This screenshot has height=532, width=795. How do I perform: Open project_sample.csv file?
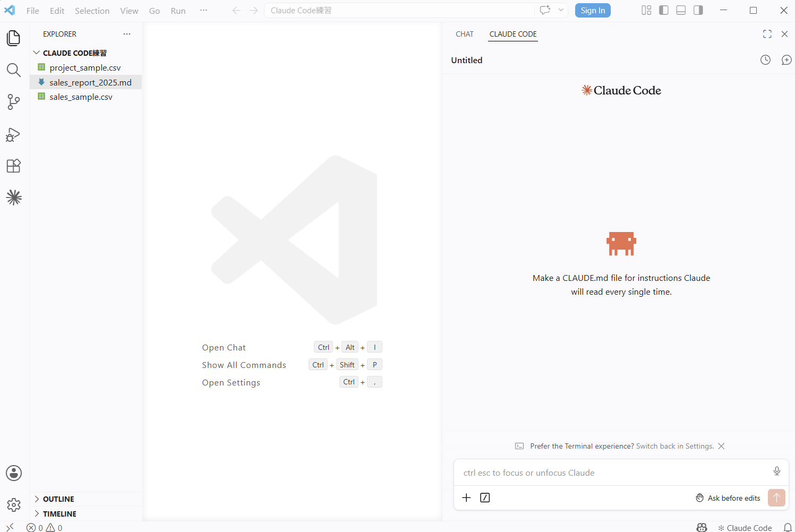click(x=86, y=67)
